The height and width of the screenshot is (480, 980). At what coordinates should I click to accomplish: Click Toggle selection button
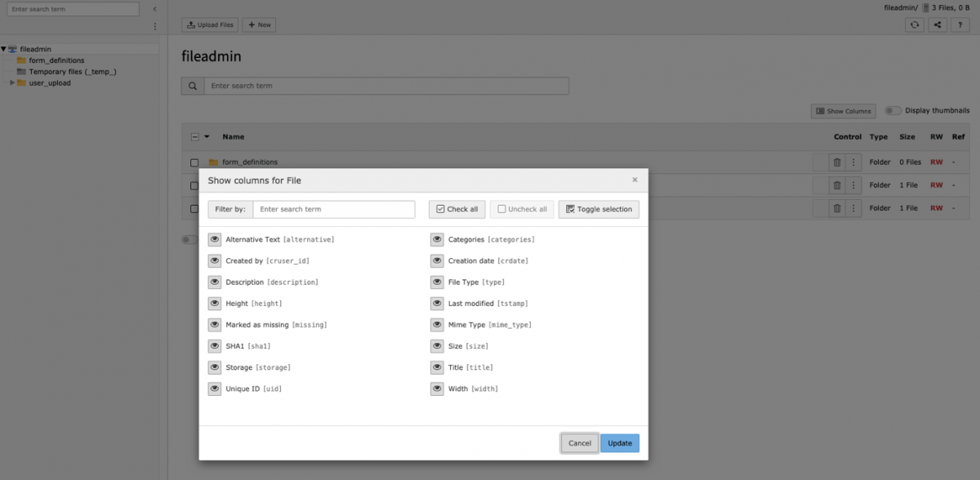point(599,209)
